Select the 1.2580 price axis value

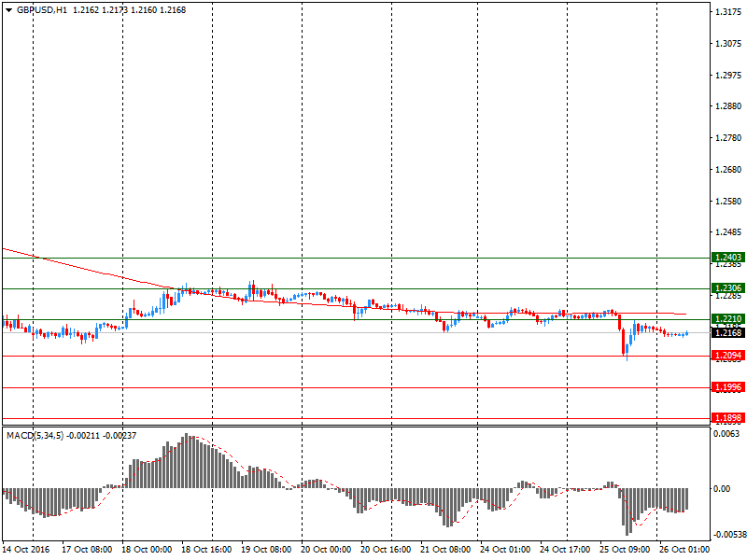tap(728, 202)
